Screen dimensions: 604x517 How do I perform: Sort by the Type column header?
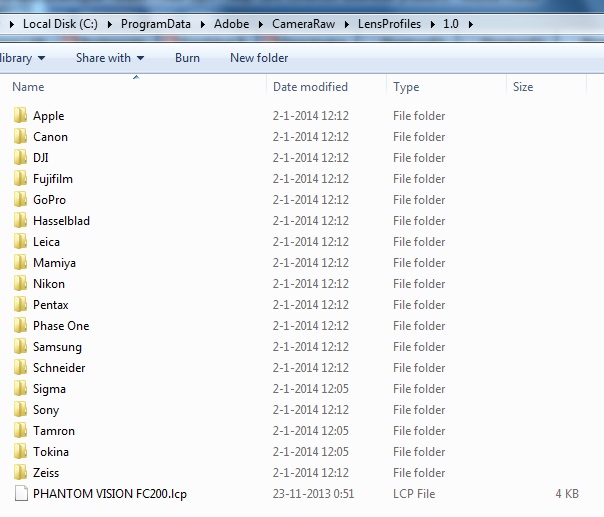406,87
